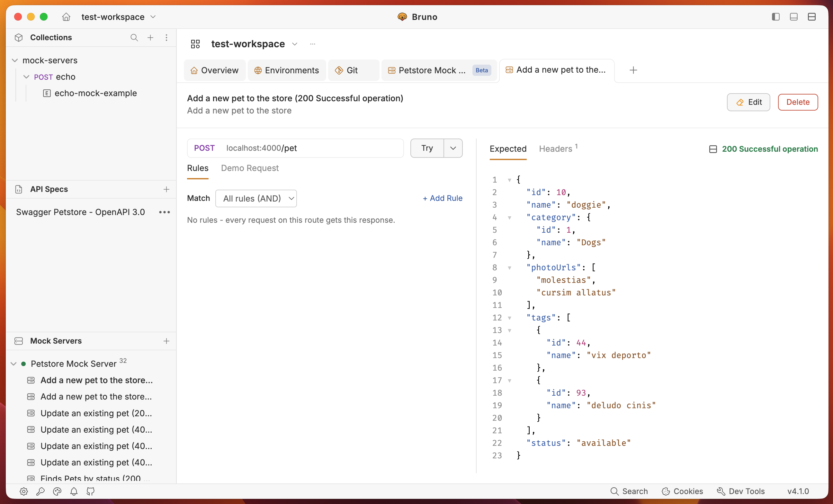Viewport: 833px width, 504px height.
Task: Select Add a new pet to the... tab
Action: point(557,70)
